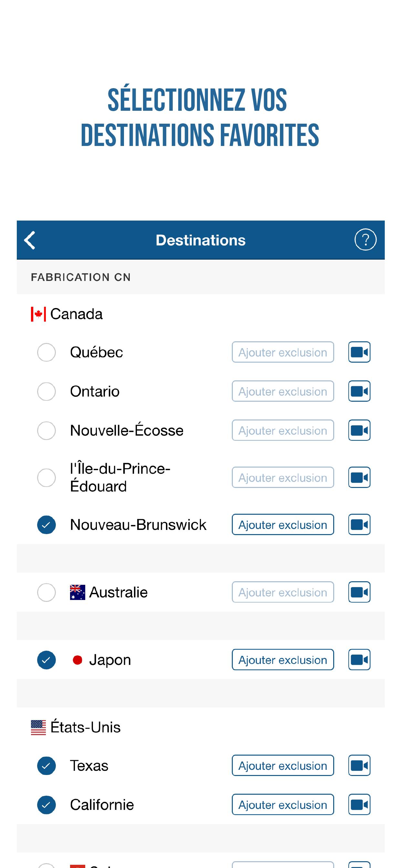Go back using the left chevron arrow

[x=30, y=240]
